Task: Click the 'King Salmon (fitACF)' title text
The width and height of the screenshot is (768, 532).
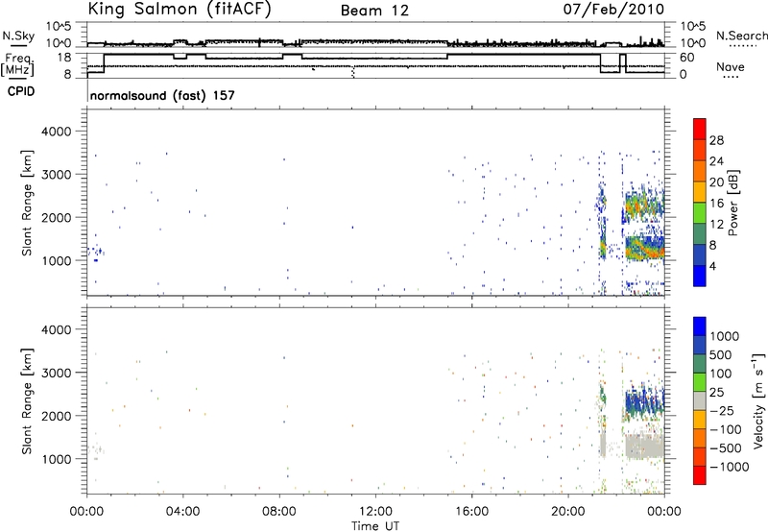Action: click(180, 10)
